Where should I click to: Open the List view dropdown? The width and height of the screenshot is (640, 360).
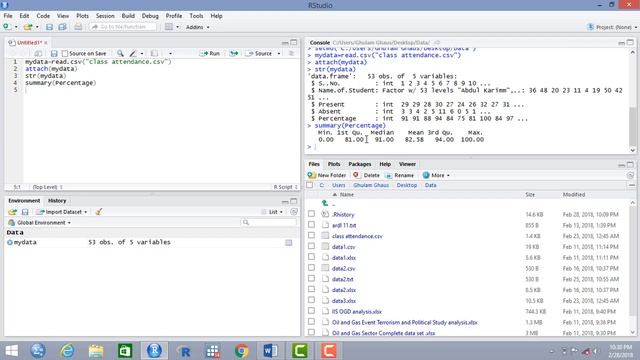272,212
